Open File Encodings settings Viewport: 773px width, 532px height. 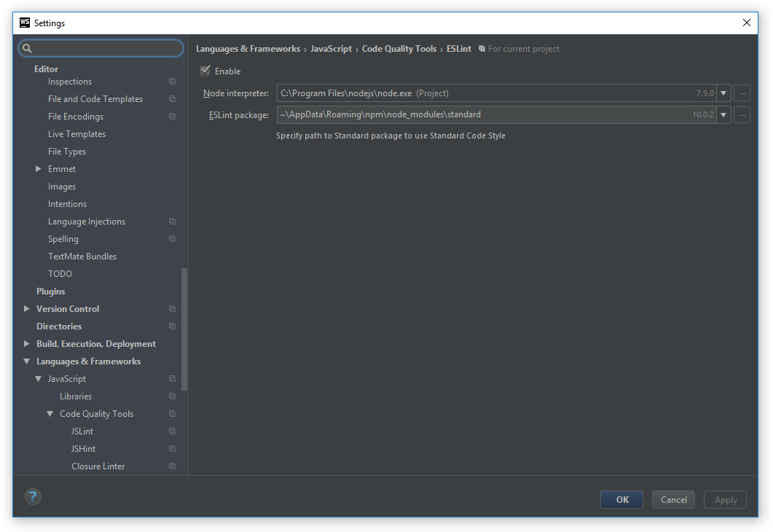(x=76, y=117)
